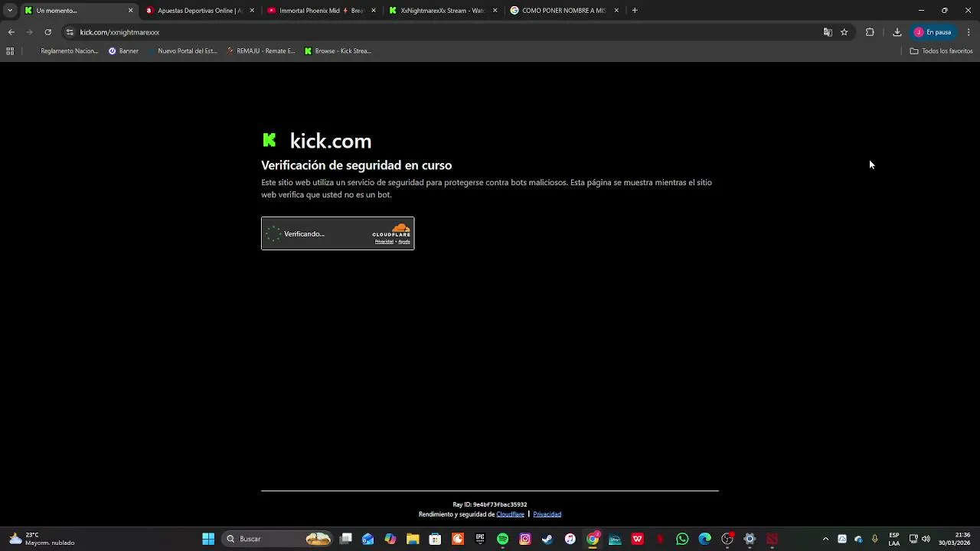The image size is (980, 551).
Task: Launch Steam from the taskbar
Action: pyautogui.click(x=547, y=539)
